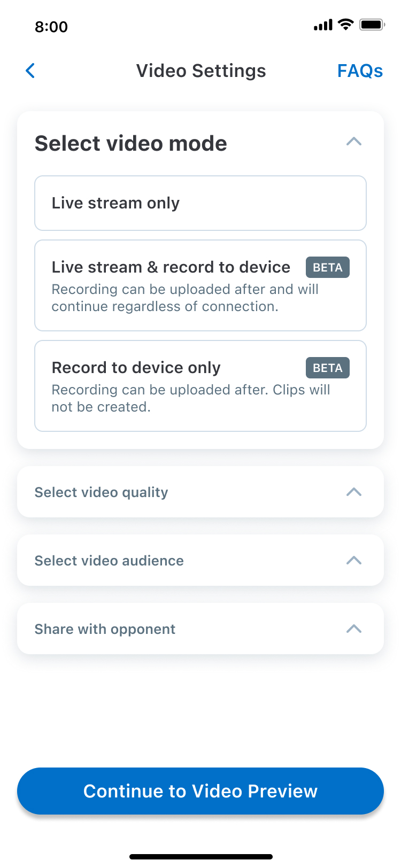Tap the 8:00 clock in status bar
401x868 pixels.
(51, 27)
